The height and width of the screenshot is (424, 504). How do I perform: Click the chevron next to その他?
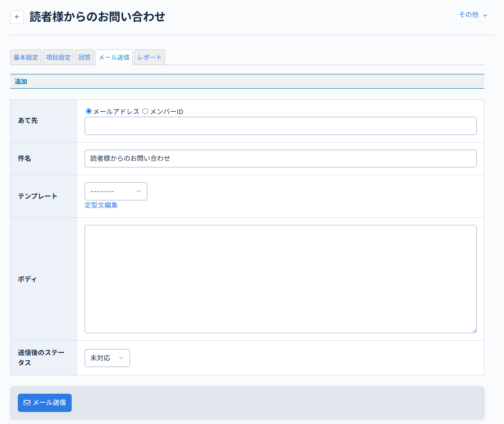[485, 15]
